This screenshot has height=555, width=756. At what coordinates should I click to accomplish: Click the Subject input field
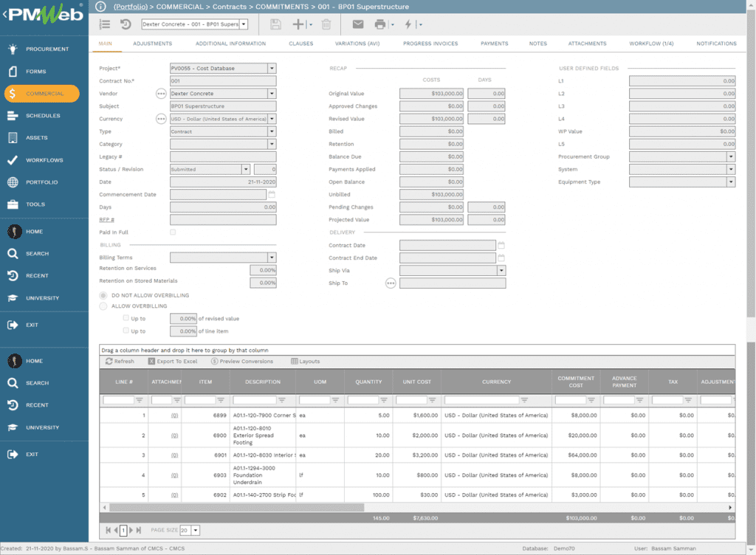click(223, 106)
